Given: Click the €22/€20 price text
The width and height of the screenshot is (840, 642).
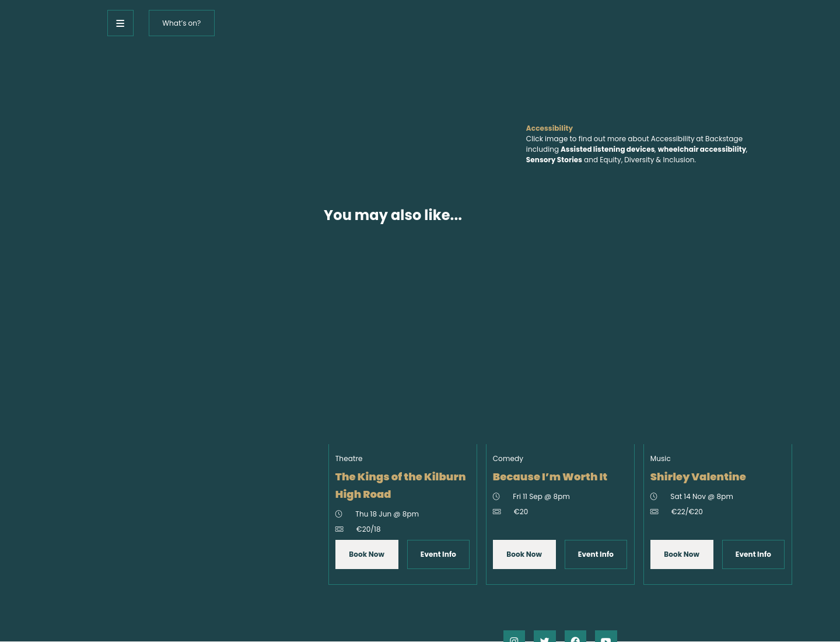Looking at the screenshot, I should click(687, 512).
